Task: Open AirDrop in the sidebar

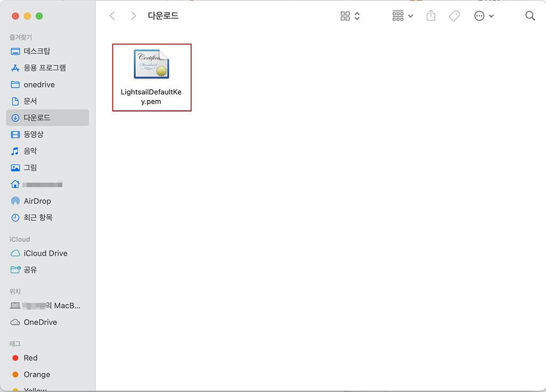Action: coord(37,201)
